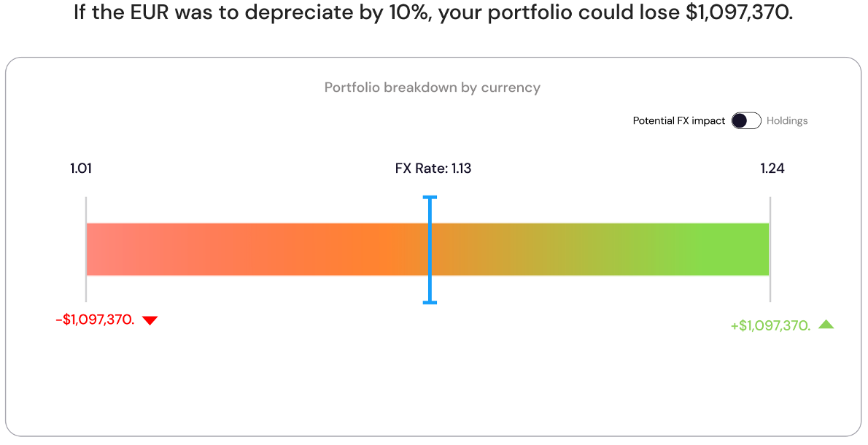The image size is (868, 445).
Task: Click the green up triangle icon
Action: pos(826,325)
